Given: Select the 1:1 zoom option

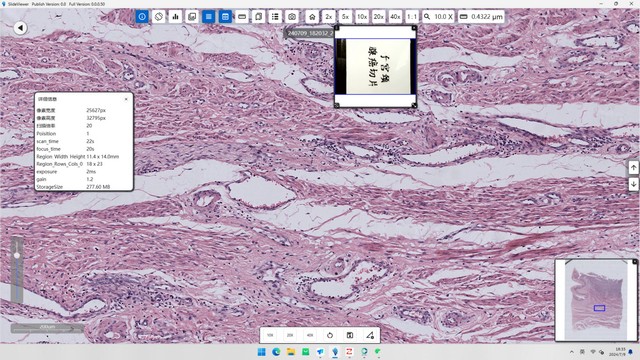Looking at the screenshot, I should coord(412,17).
